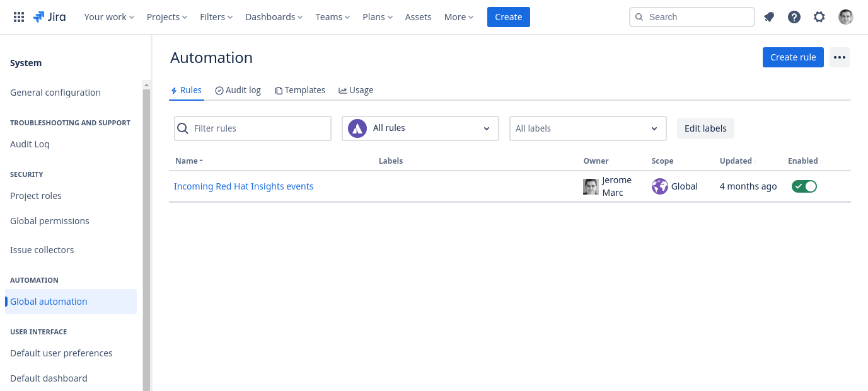This screenshot has width=868, height=391.
Task: Open Incoming Red Hat Insights events rule
Action: pyautogui.click(x=243, y=186)
